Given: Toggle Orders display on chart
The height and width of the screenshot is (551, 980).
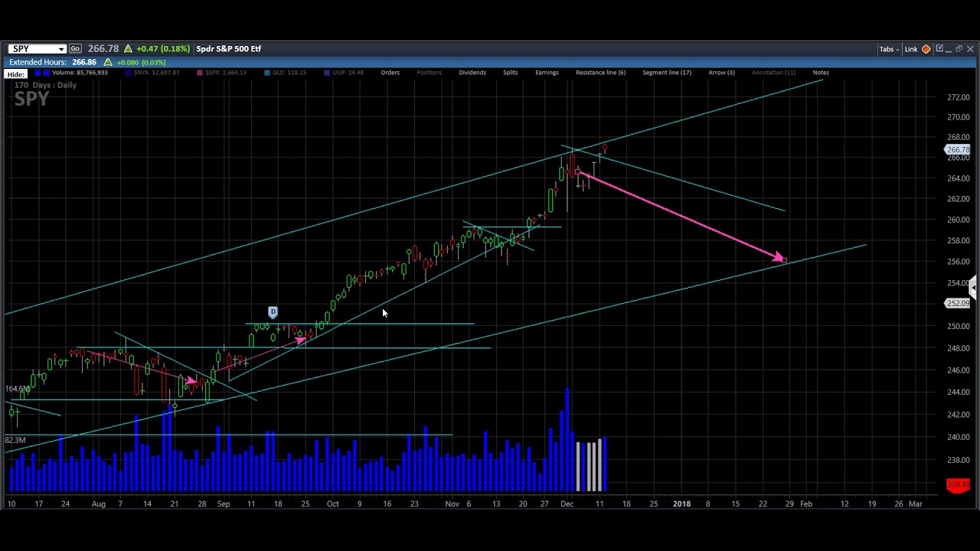Looking at the screenshot, I should [390, 73].
